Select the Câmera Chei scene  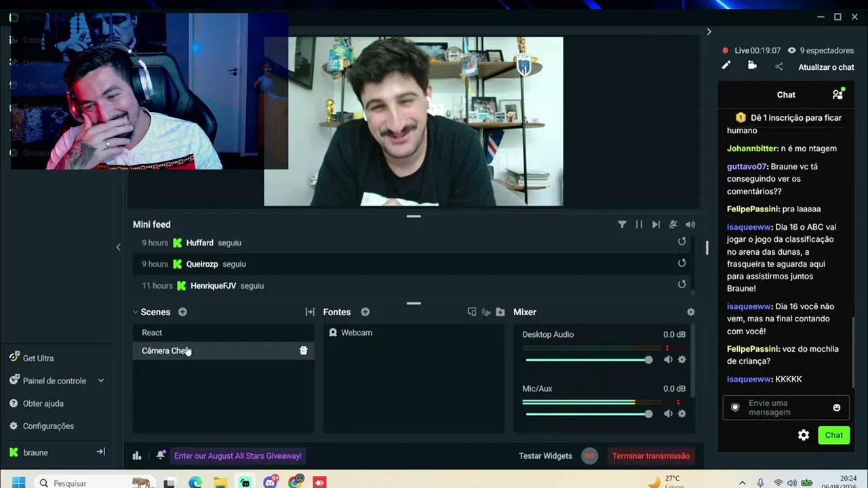point(223,350)
